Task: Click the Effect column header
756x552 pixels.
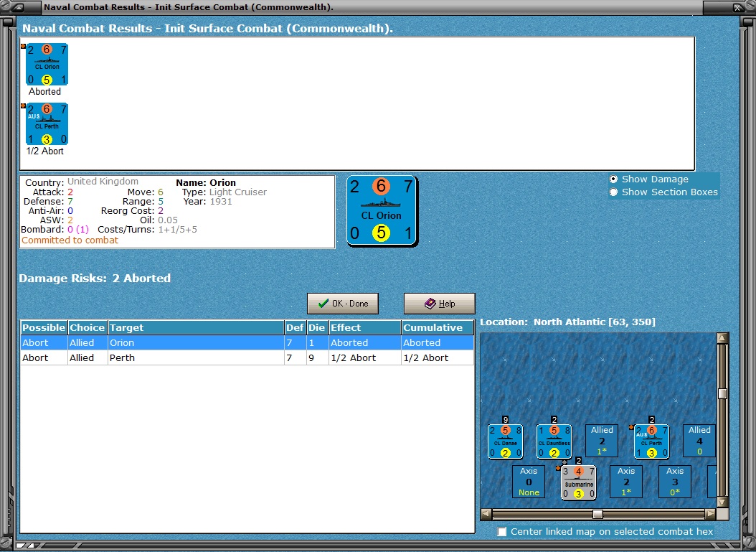Action: pos(365,327)
